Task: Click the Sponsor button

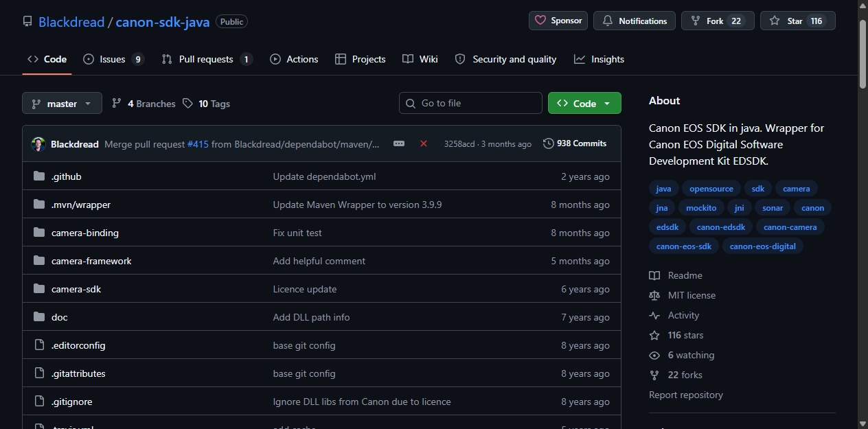Action: [558, 21]
